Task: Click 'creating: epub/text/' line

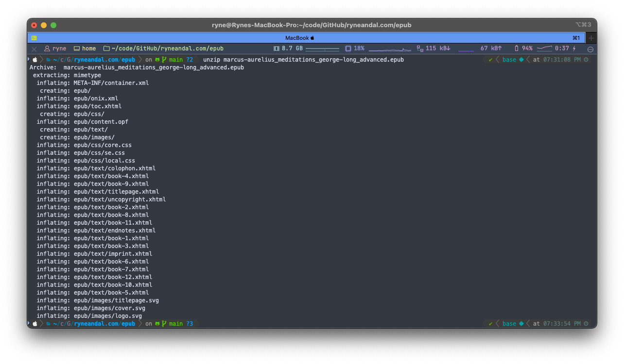Action: pyautogui.click(x=74, y=130)
